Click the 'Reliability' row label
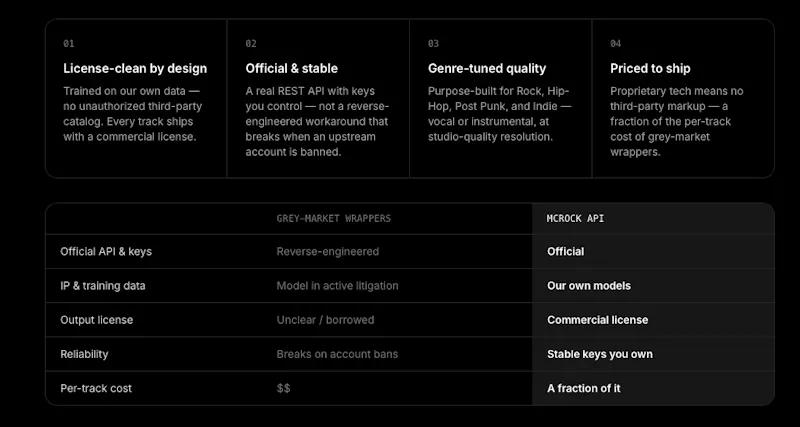Viewport: 800px width, 427px height. (x=84, y=354)
